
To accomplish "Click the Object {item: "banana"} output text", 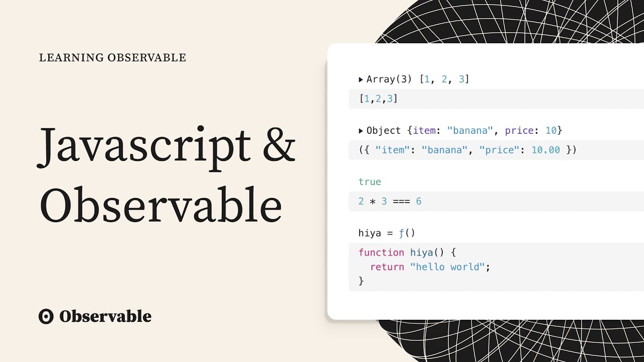I will pyautogui.click(x=464, y=131).
